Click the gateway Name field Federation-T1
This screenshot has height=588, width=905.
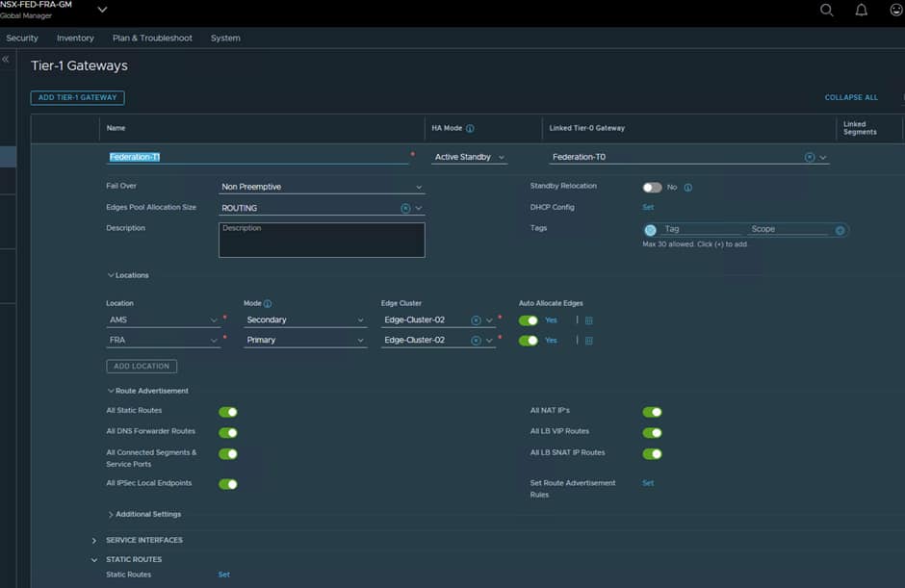(x=257, y=157)
